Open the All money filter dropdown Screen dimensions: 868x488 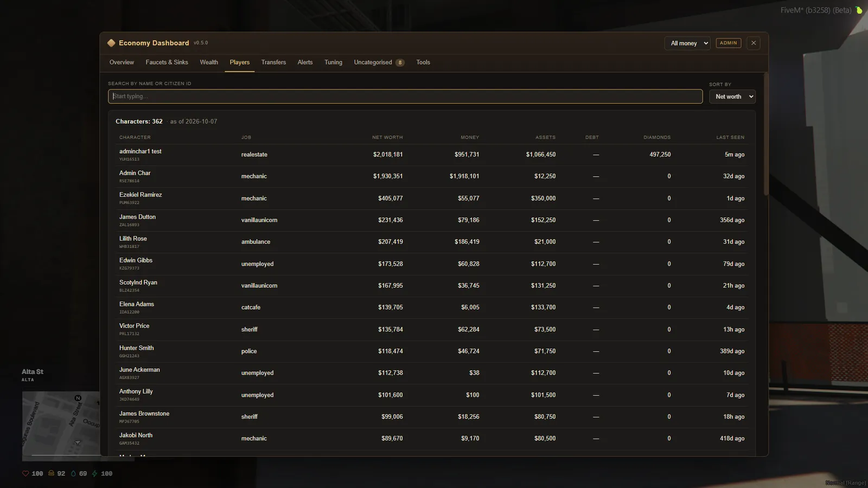point(687,43)
